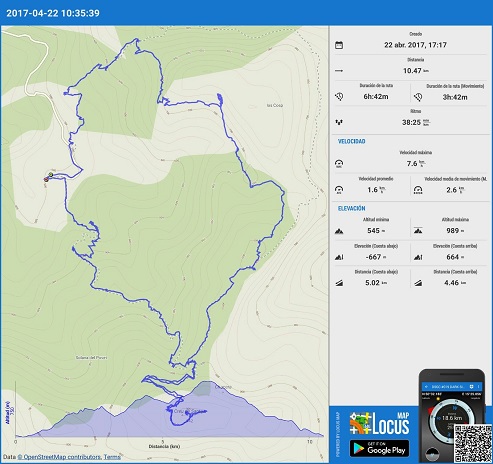Viewport: 493px width, 464px height.
Task: Click the calendar icon beside the creation date
Action: point(339,45)
